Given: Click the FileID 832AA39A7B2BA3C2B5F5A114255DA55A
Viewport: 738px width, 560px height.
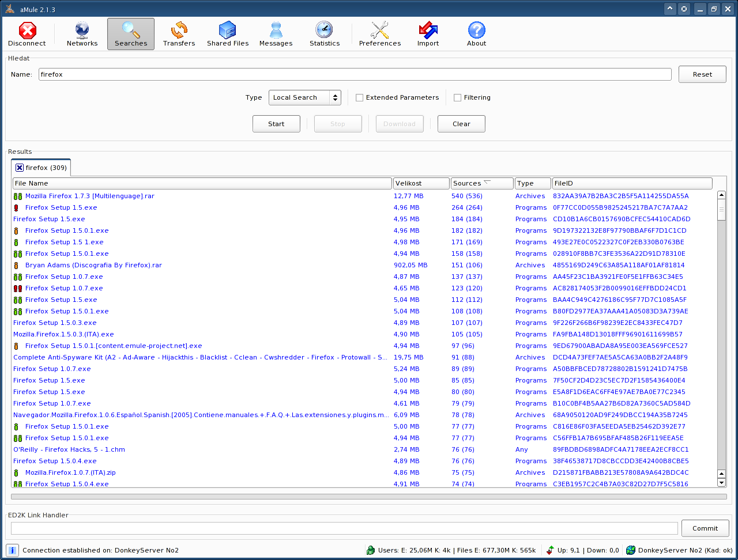Looking at the screenshot, I should [621, 196].
